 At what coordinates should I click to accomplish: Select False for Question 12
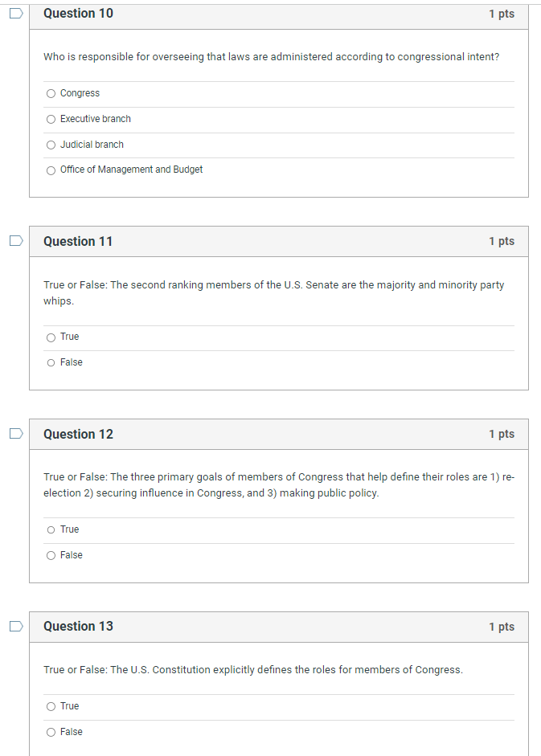[51, 555]
